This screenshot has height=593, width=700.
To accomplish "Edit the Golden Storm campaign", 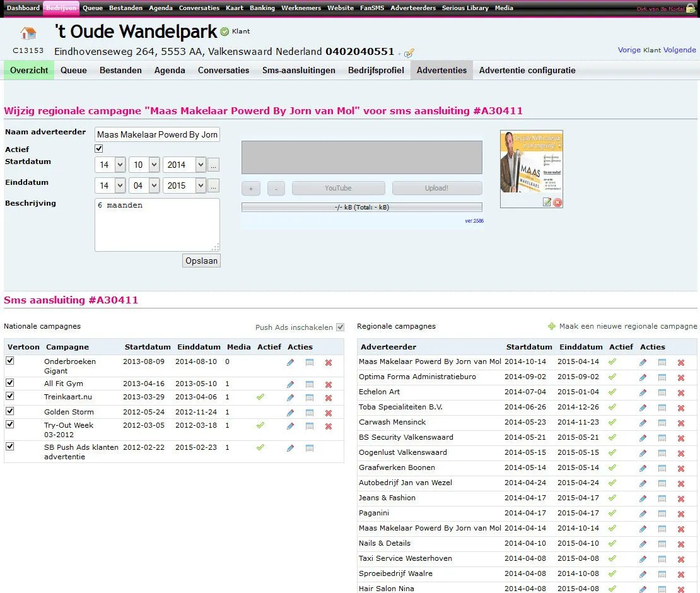I will (290, 413).
